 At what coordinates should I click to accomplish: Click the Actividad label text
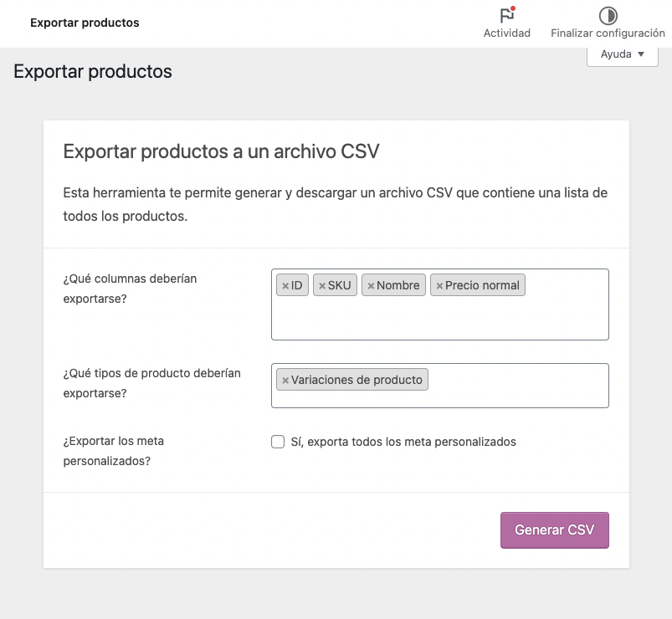pos(507,33)
